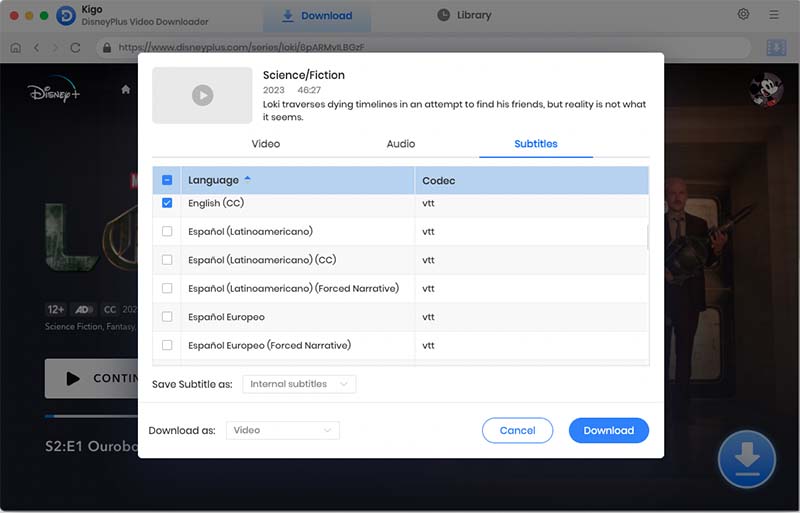Click the Codec column header
The image size is (800, 513).
pyautogui.click(x=532, y=180)
